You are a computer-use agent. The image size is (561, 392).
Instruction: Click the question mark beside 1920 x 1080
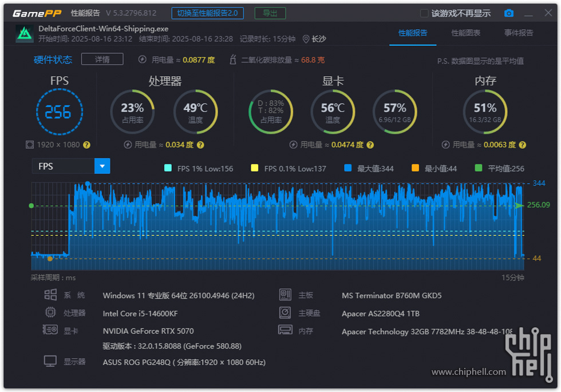pos(86,145)
